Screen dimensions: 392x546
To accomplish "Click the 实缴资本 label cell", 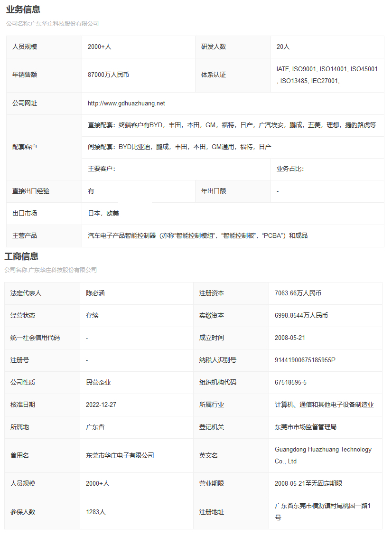I will (231, 315).
